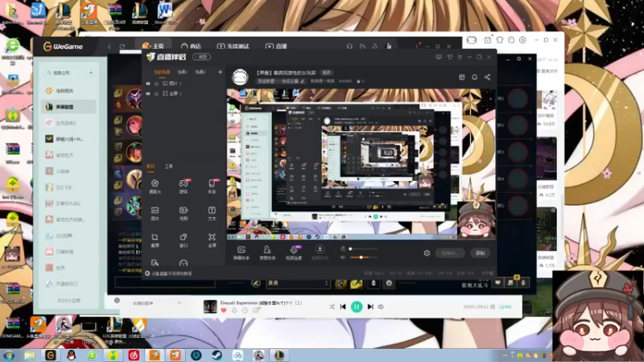Open the notification bell in the stream header

tap(474, 77)
